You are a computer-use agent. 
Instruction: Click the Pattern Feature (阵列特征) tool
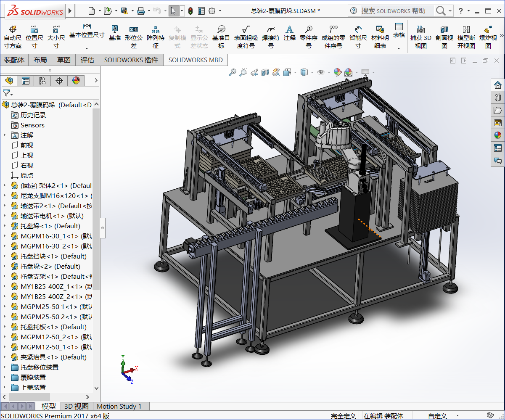156,37
